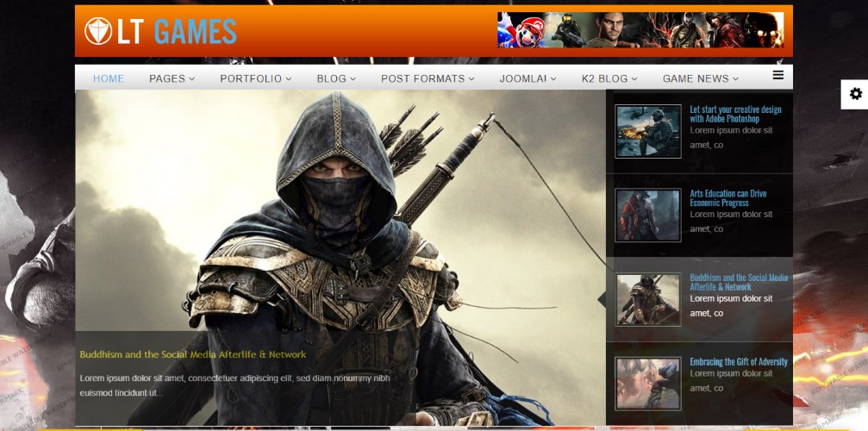Click 'Embracing the Gift of Adversity' title

(738, 362)
